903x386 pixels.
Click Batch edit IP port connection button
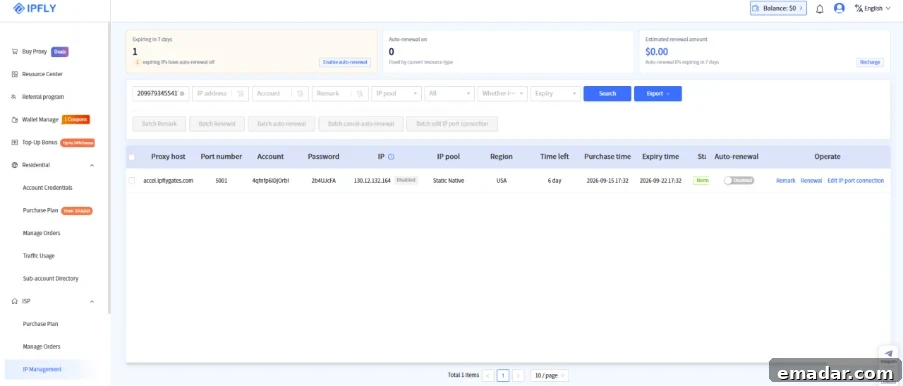452,124
